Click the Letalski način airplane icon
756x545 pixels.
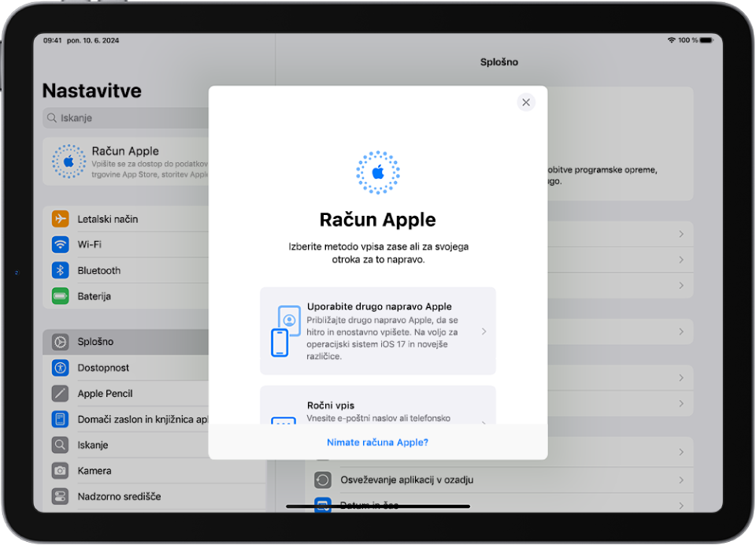pos(61,218)
